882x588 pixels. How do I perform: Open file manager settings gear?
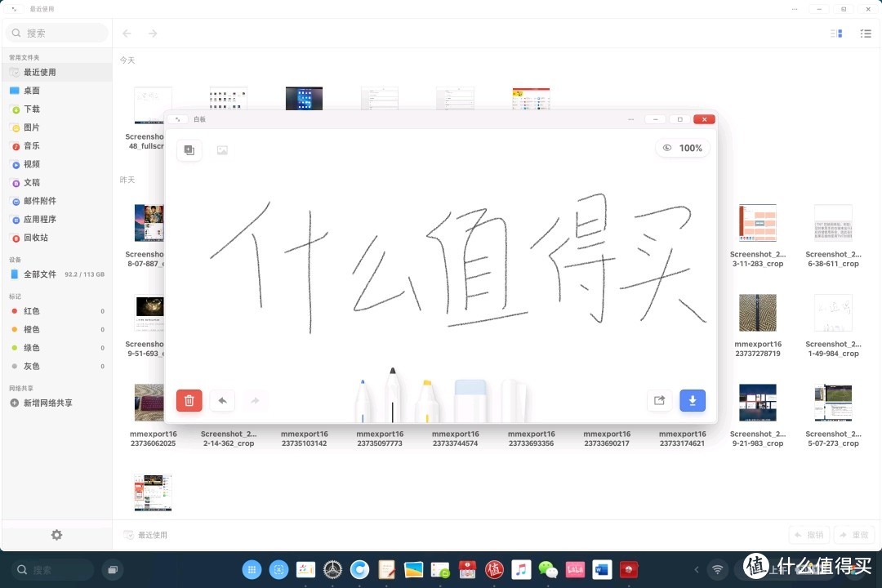click(x=57, y=535)
